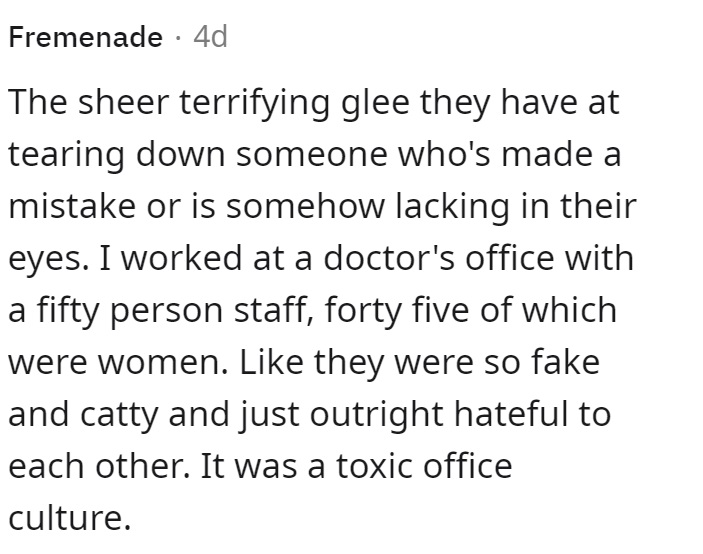The width and height of the screenshot is (703, 554).
Task: Click the word 'terrifying' in the comment
Action: pyautogui.click(x=254, y=104)
